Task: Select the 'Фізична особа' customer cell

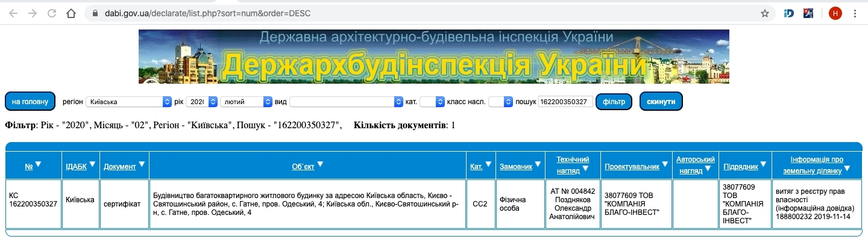Action: tap(520, 204)
